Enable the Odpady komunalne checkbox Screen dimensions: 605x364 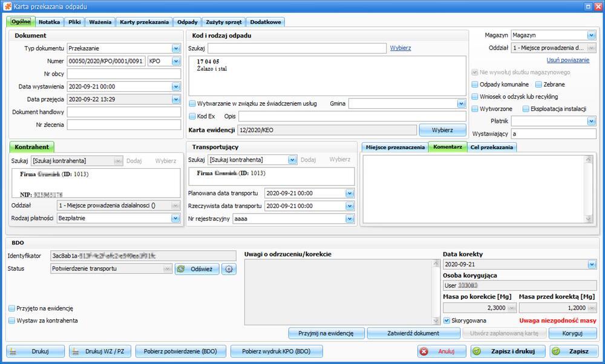[x=475, y=85]
